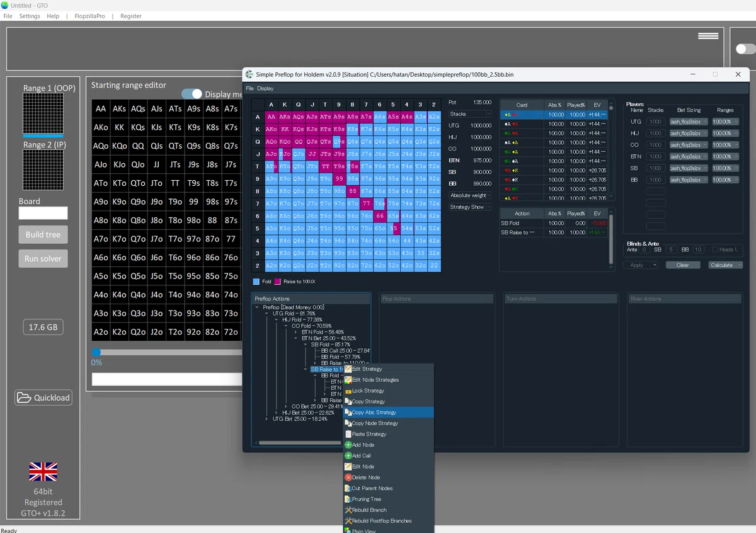Click the Copy Node Strategy icon

point(348,423)
